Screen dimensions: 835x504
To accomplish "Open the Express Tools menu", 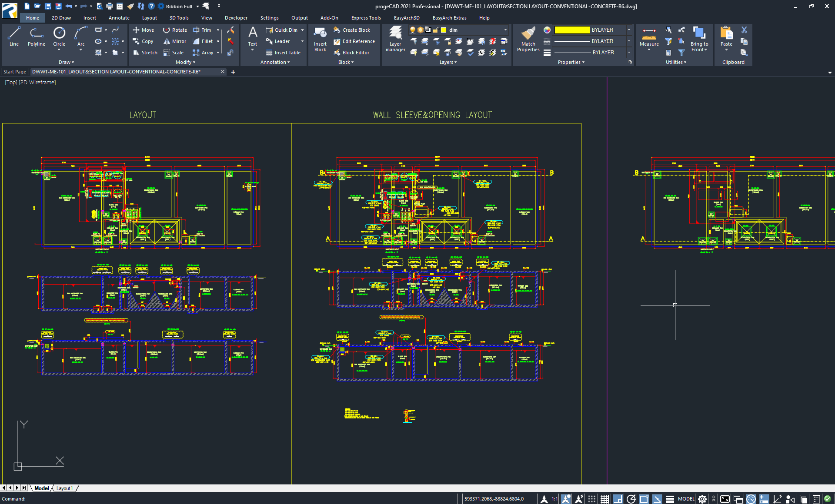I will 366,18.
